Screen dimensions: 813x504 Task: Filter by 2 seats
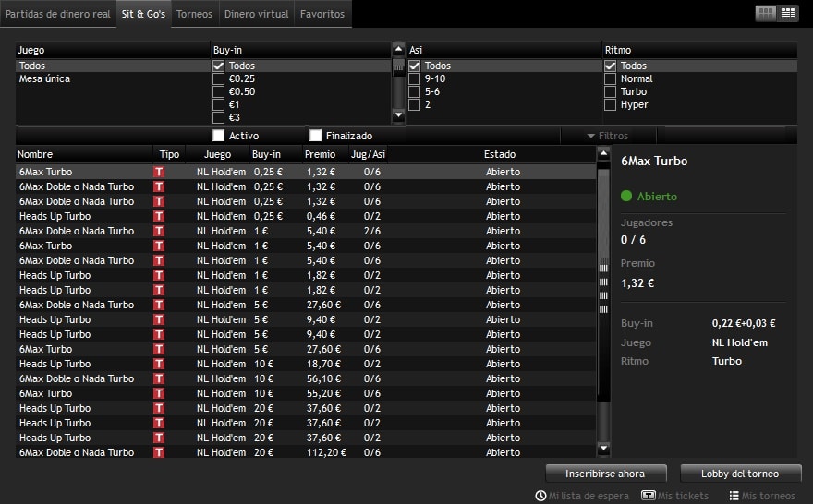pyautogui.click(x=414, y=104)
